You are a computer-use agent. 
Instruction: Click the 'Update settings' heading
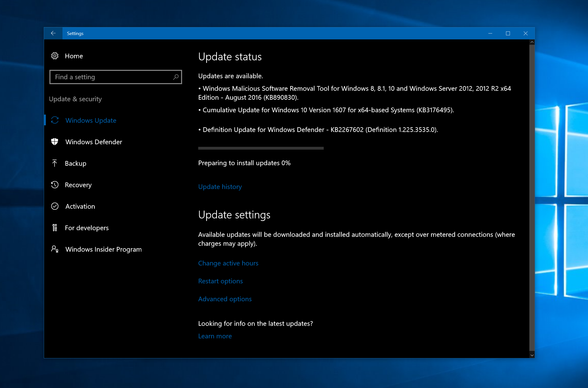(234, 215)
